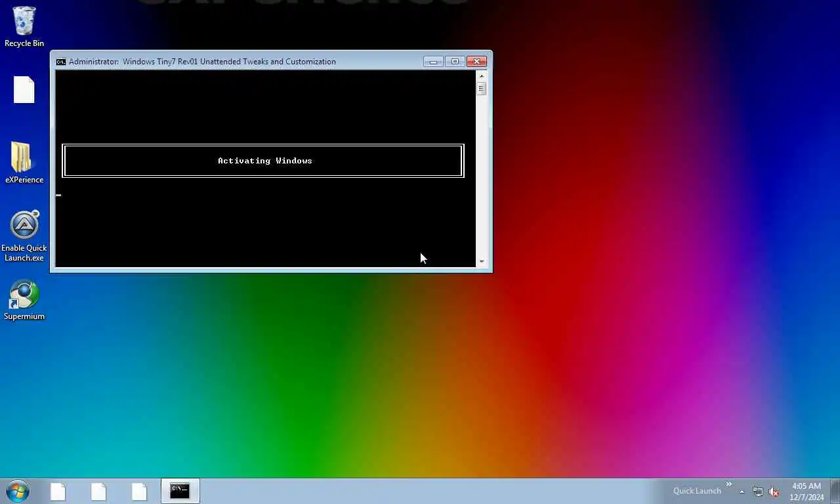
Task: Activate the command prompt taskbar button
Action: click(x=180, y=491)
